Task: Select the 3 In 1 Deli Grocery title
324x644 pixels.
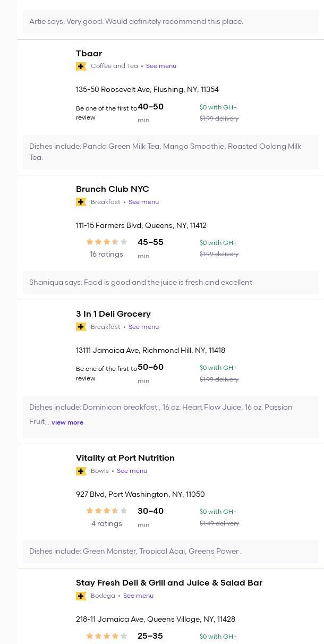Action: click(113, 314)
